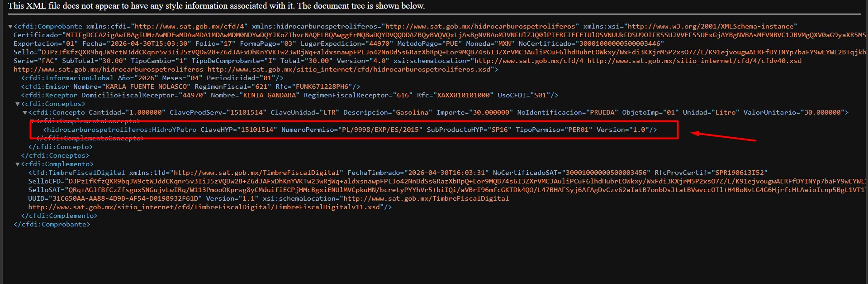
Task: Click the RfcProvCertif="SPR190613I52" attribute
Action: coord(711,173)
